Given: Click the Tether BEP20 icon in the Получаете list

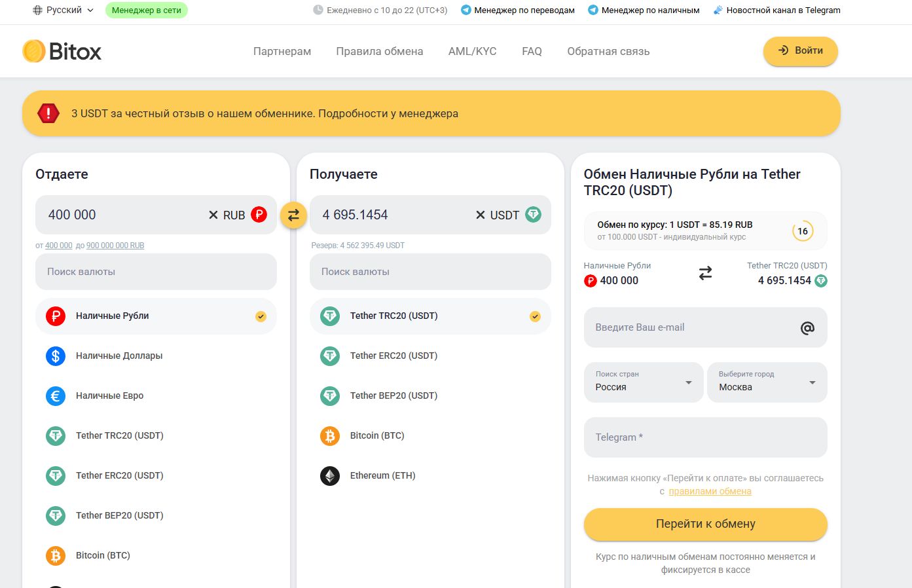Looking at the screenshot, I should (330, 395).
